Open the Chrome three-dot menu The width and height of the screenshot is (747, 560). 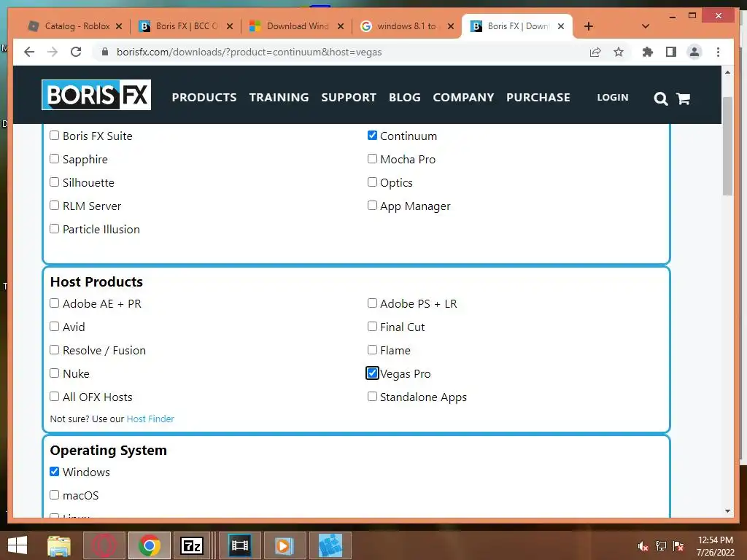718,52
